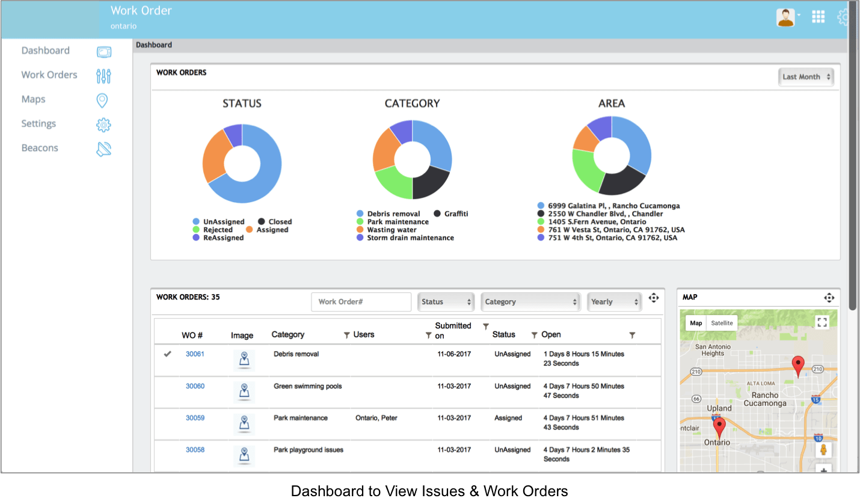
Task: Expand the Work Orders table panel
Action: coord(654,298)
